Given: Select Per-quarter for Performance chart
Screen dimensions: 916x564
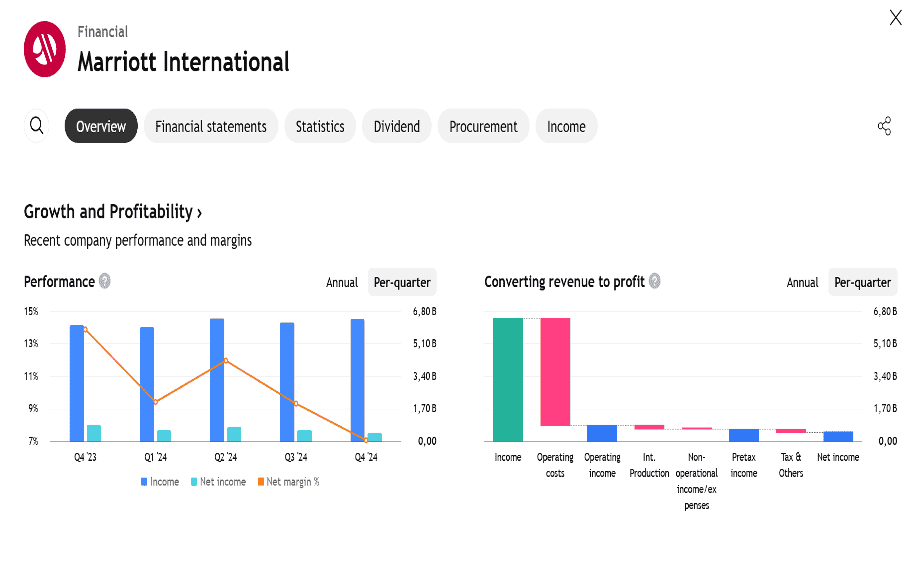Looking at the screenshot, I should (402, 283).
